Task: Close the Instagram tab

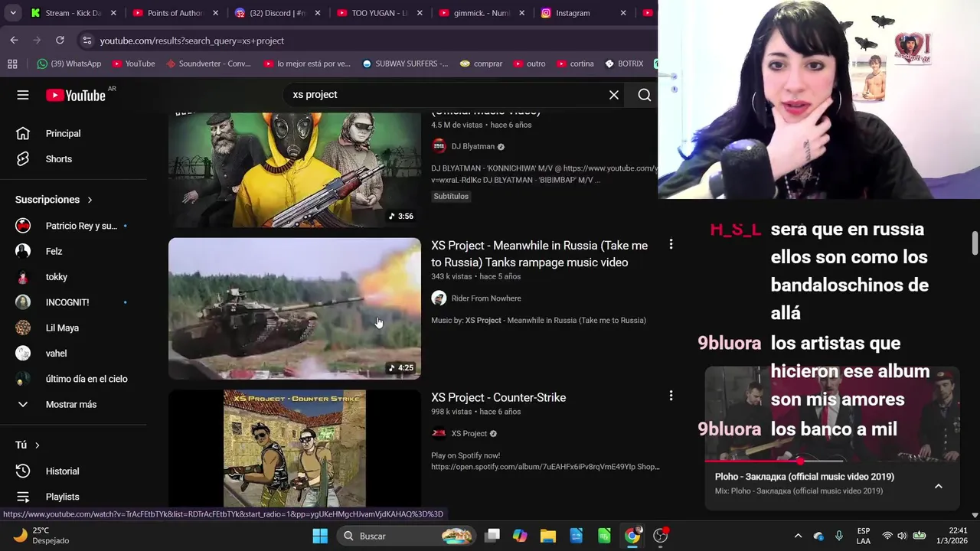Action: pos(623,13)
